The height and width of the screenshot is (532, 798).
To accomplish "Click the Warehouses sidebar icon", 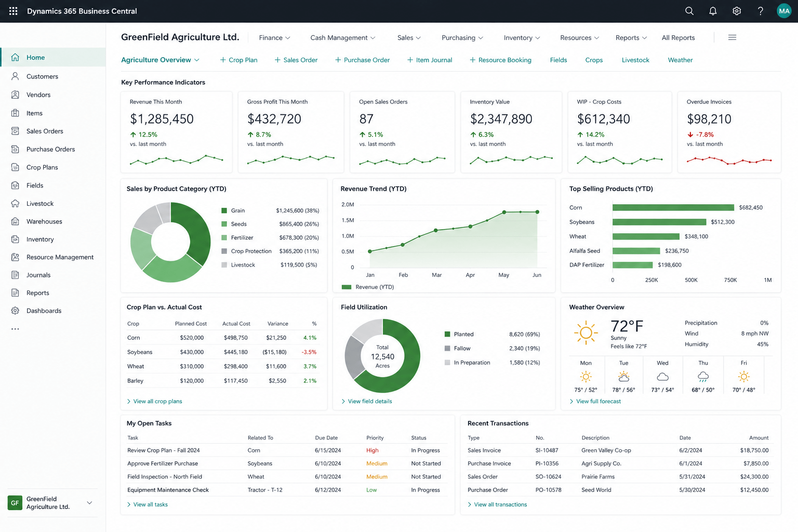I will [x=15, y=221].
